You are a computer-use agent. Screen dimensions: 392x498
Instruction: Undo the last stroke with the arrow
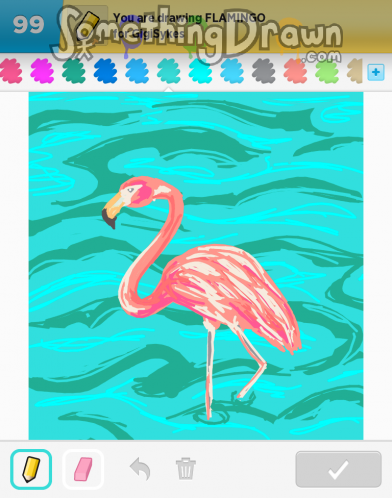(x=140, y=469)
